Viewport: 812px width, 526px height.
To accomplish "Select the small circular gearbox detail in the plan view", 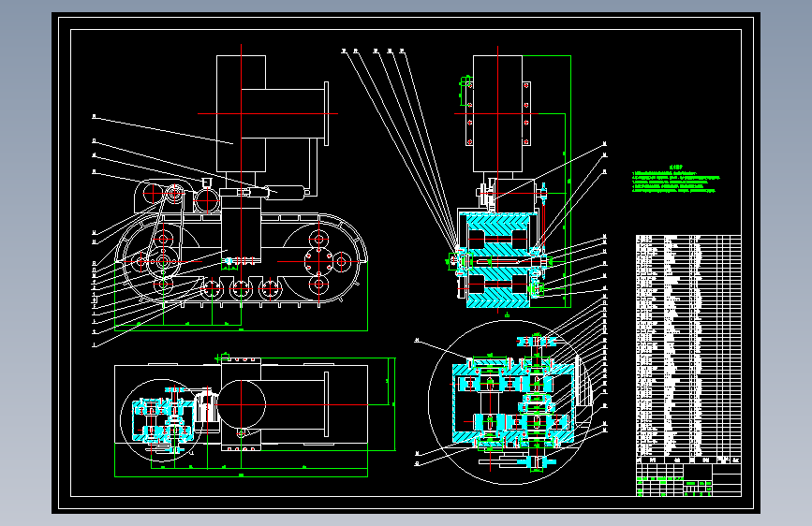I will coord(160,420).
